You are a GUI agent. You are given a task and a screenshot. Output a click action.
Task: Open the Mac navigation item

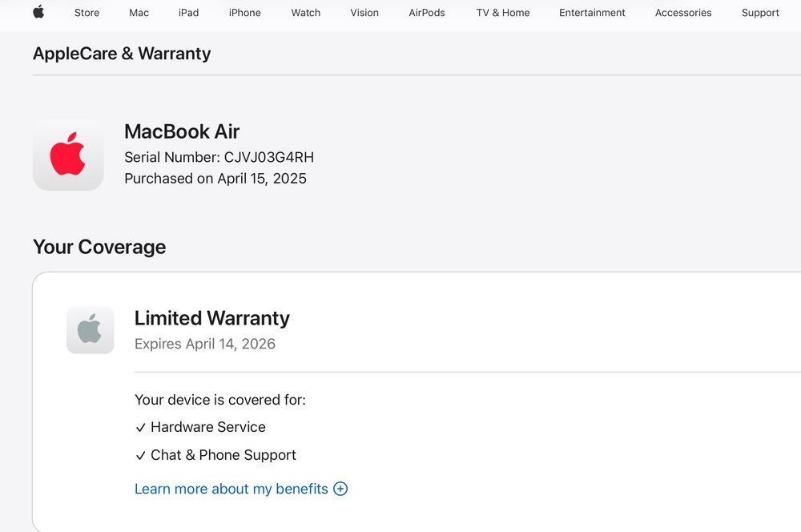pyautogui.click(x=139, y=13)
